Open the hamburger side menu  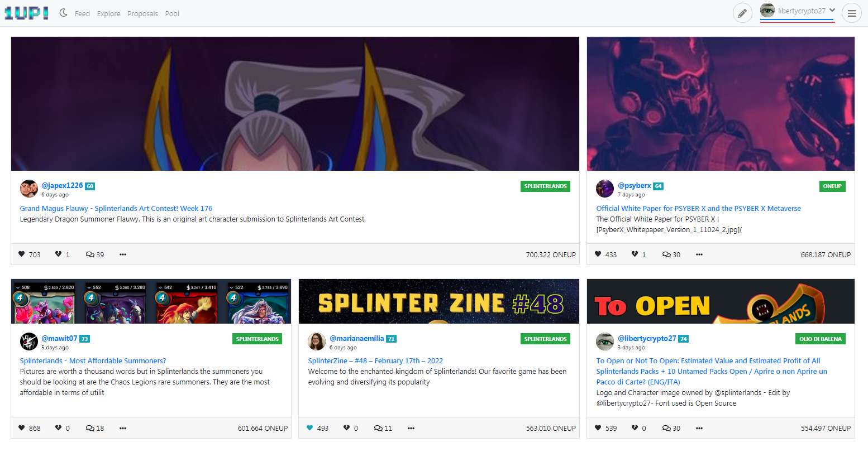851,13
